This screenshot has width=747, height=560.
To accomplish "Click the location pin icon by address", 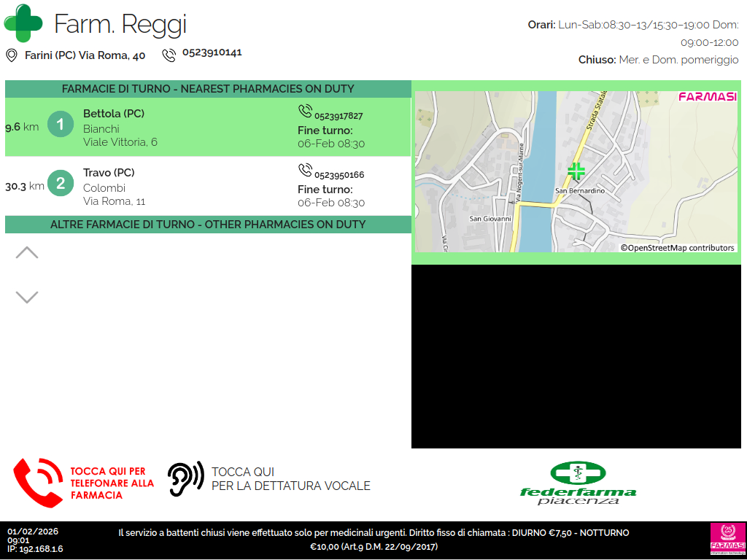I will pos(12,55).
